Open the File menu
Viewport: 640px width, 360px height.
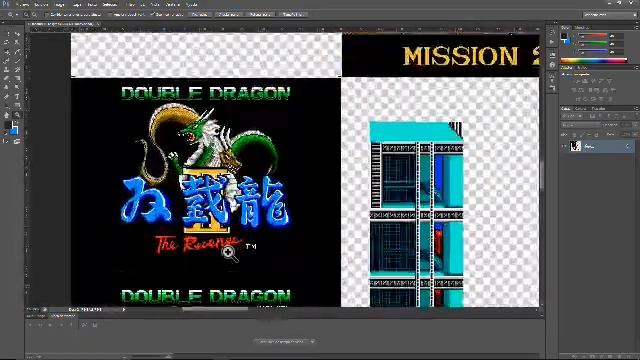[x=22, y=4]
